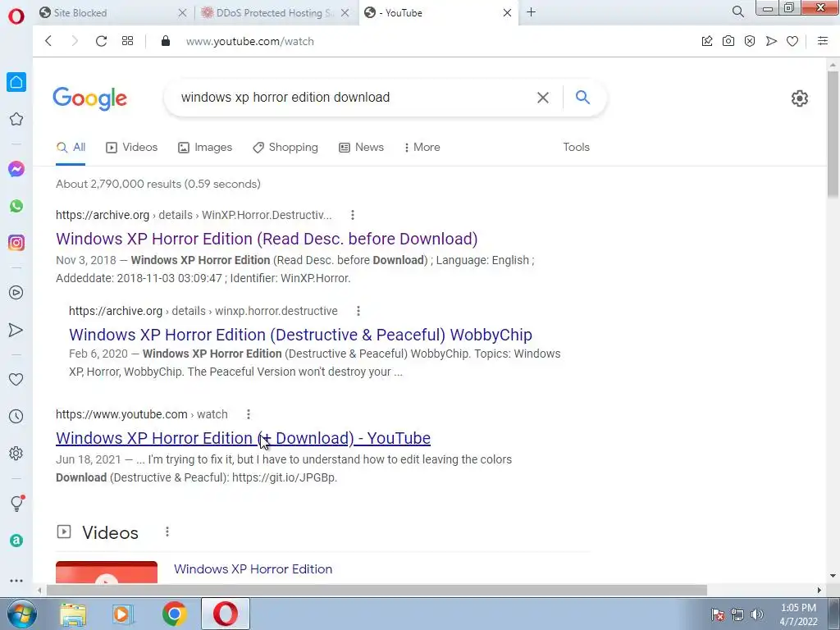840x630 pixels.
Task: Open options for youtube.com watch result
Action: [x=248, y=414]
